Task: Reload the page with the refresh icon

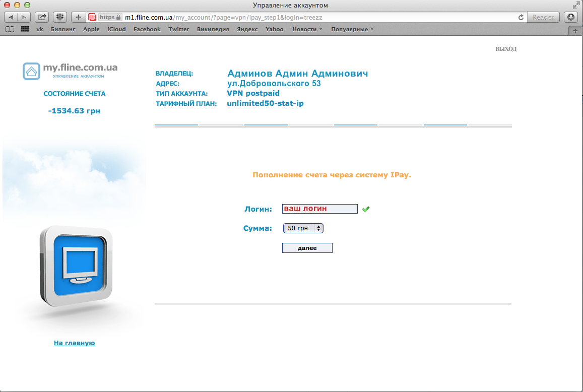Action: point(521,17)
